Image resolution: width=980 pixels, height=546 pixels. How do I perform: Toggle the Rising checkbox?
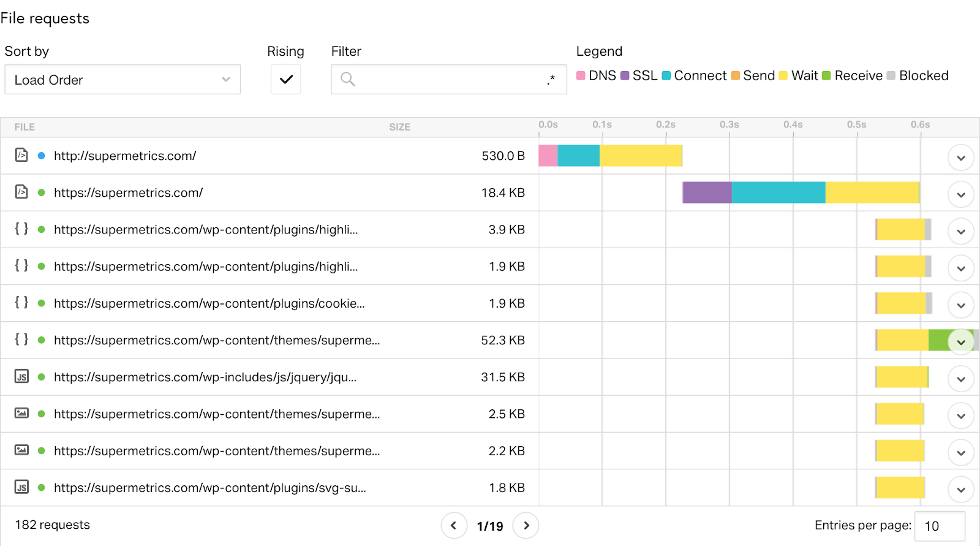286,79
